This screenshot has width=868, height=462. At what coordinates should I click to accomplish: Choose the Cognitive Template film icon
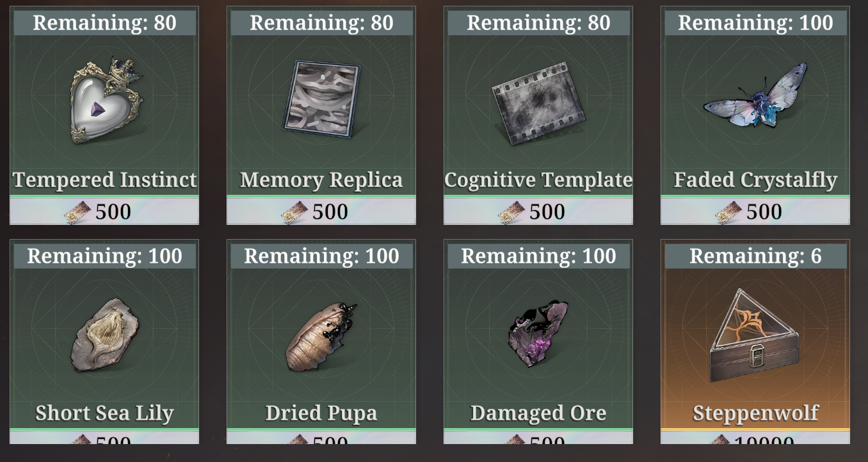[x=539, y=103]
